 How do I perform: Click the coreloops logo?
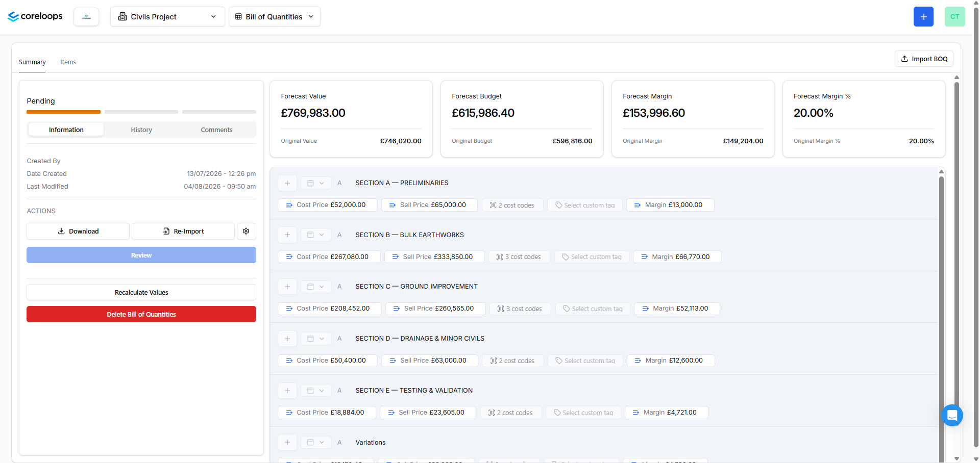(35, 16)
